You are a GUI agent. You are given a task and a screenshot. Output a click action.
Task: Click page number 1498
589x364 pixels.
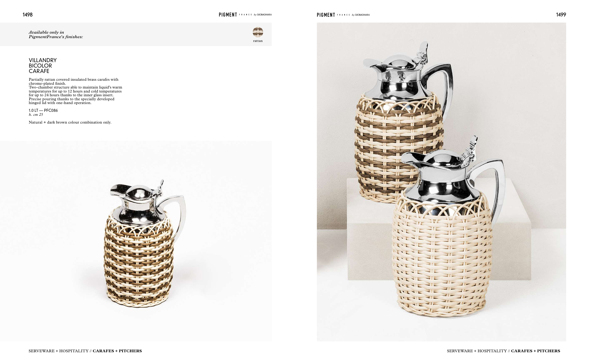pos(28,15)
